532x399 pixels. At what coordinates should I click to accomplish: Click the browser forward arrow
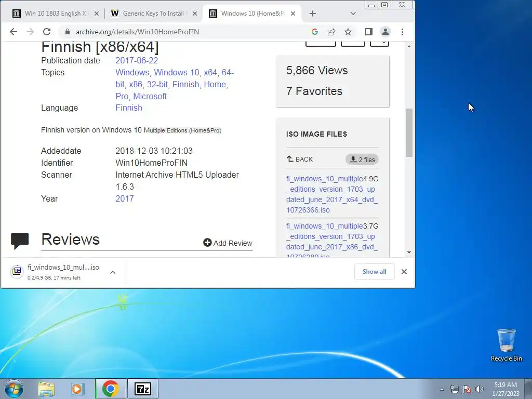point(30,32)
